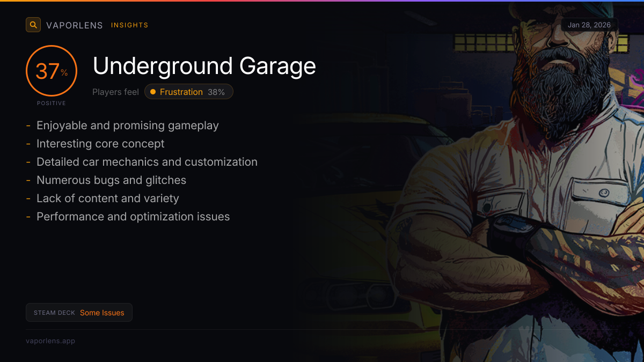Click "Interesting core concept" point

tap(100, 144)
